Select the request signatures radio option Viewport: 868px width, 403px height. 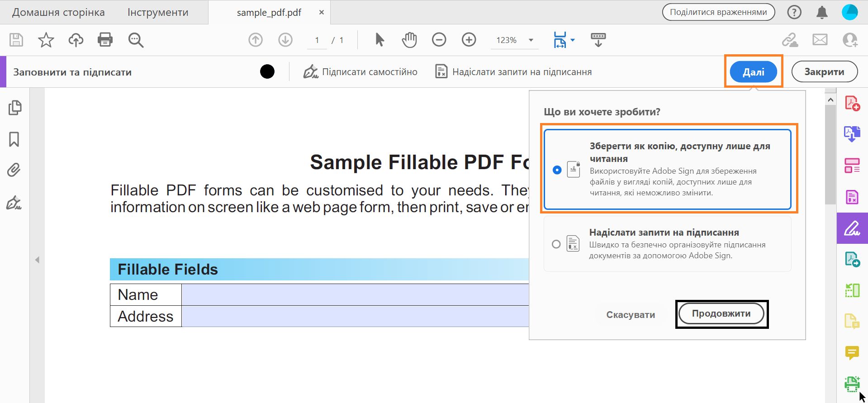coord(556,244)
